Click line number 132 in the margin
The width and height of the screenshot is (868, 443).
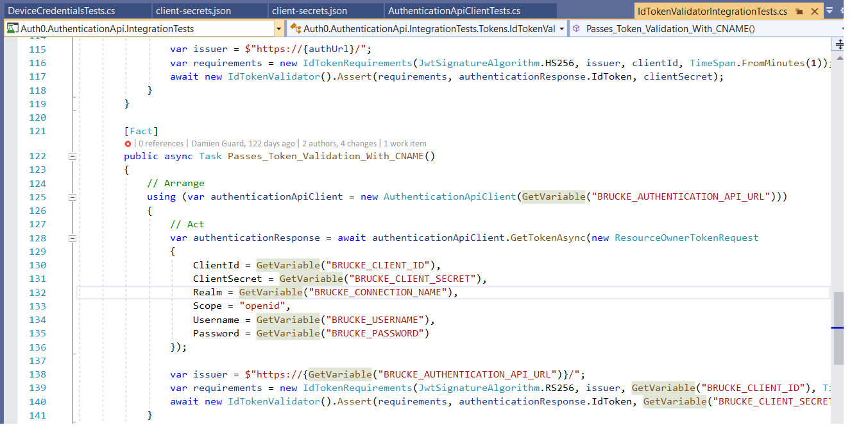point(37,292)
